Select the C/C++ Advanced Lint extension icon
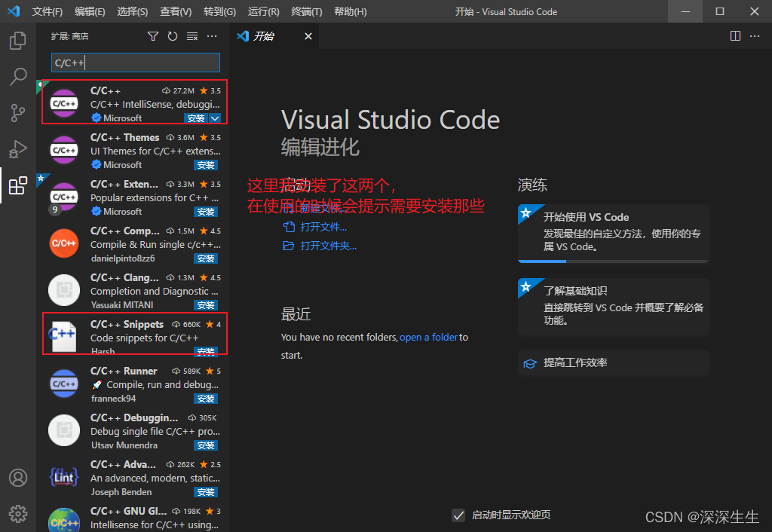 coord(64,478)
